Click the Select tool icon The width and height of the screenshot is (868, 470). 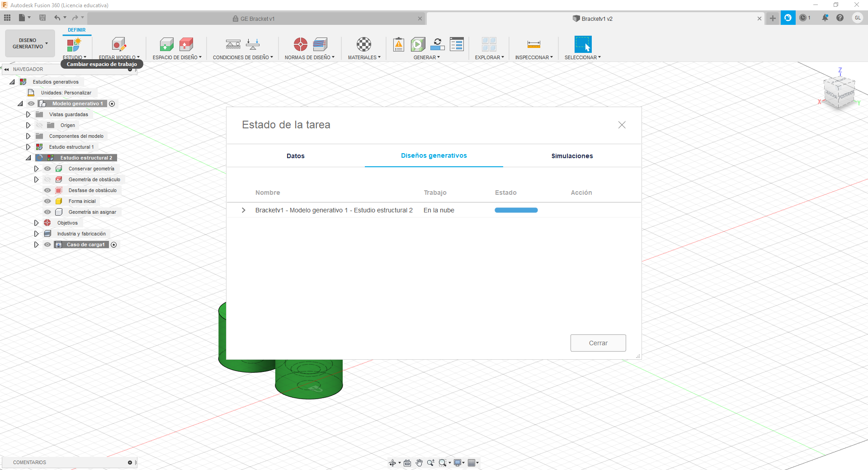pos(583,44)
